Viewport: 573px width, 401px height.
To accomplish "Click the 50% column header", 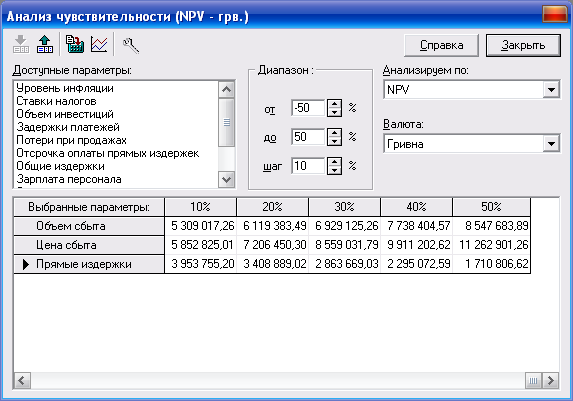I will (x=491, y=207).
